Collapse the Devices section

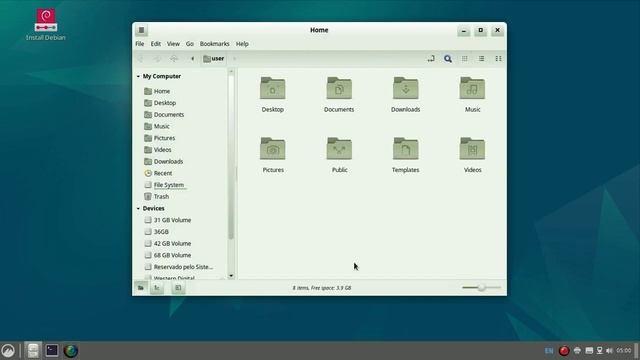click(138, 209)
